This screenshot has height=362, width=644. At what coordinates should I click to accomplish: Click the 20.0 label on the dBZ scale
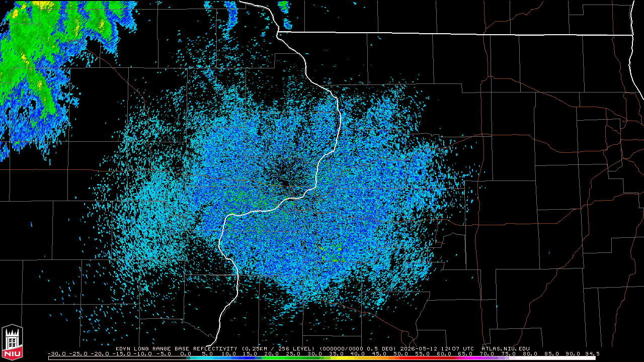pyautogui.click(x=272, y=354)
